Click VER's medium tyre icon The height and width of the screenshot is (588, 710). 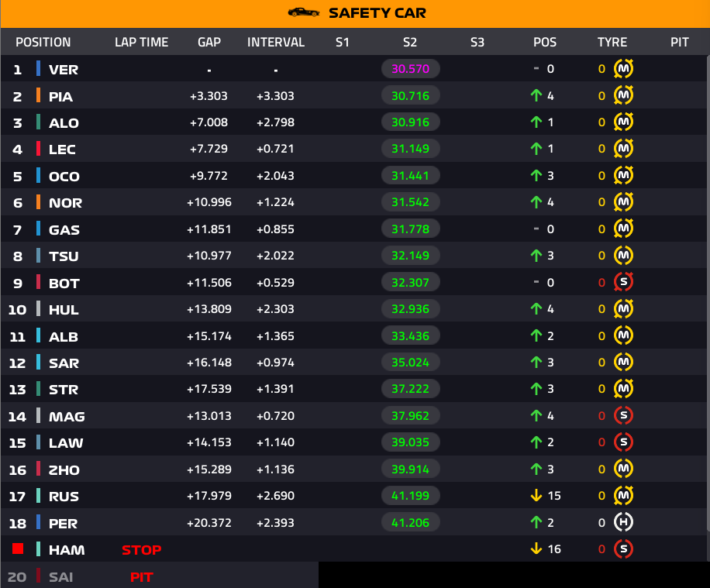pyautogui.click(x=623, y=69)
